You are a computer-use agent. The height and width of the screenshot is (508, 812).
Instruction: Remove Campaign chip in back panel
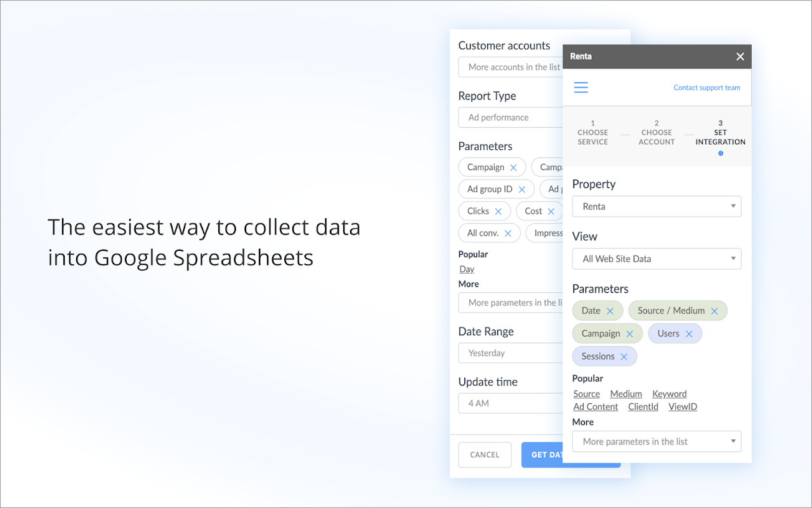514,168
